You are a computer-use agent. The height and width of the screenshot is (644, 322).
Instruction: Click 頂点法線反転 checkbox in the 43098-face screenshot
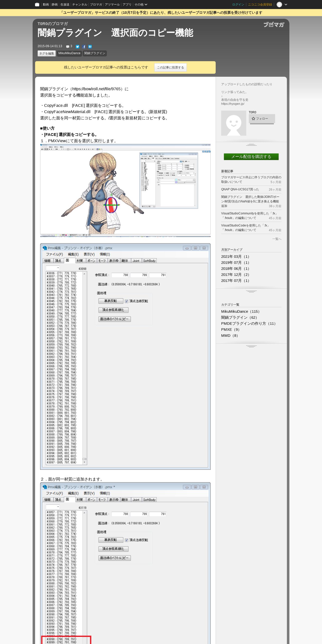127,301
